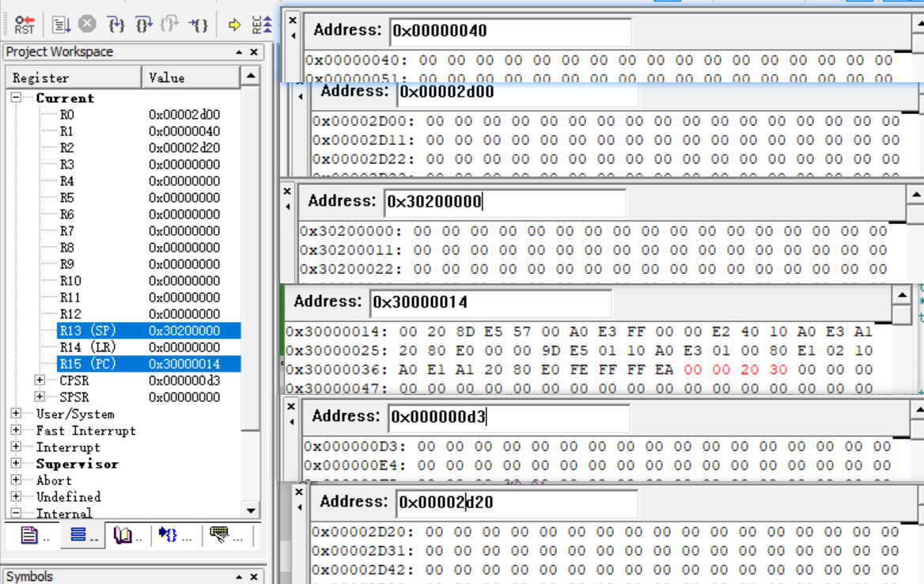Close the memory window at 0x00002d20
The image size is (924, 584).
(x=299, y=491)
